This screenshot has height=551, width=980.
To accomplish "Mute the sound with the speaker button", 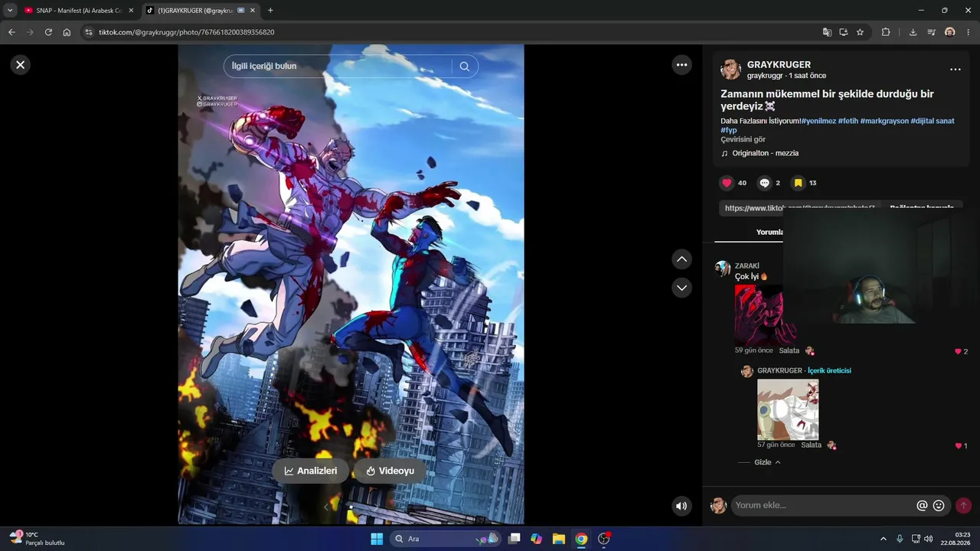I will click(681, 506).
